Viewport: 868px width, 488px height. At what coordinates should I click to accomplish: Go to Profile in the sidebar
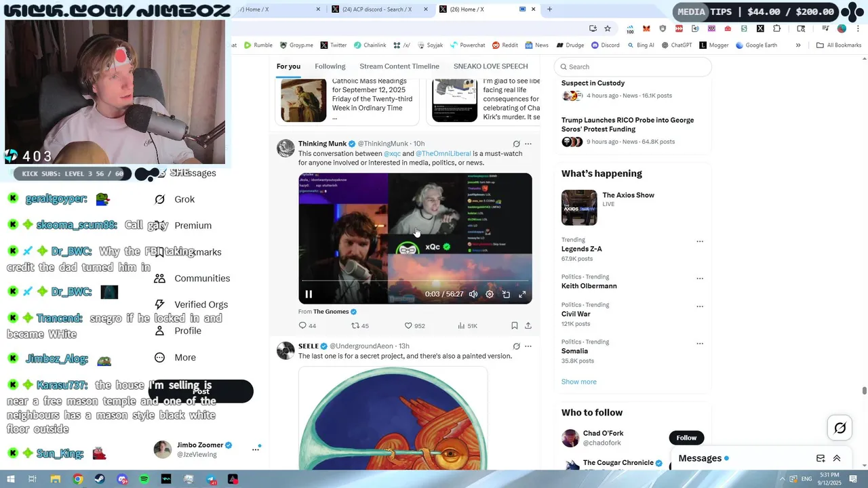[178, 331]
